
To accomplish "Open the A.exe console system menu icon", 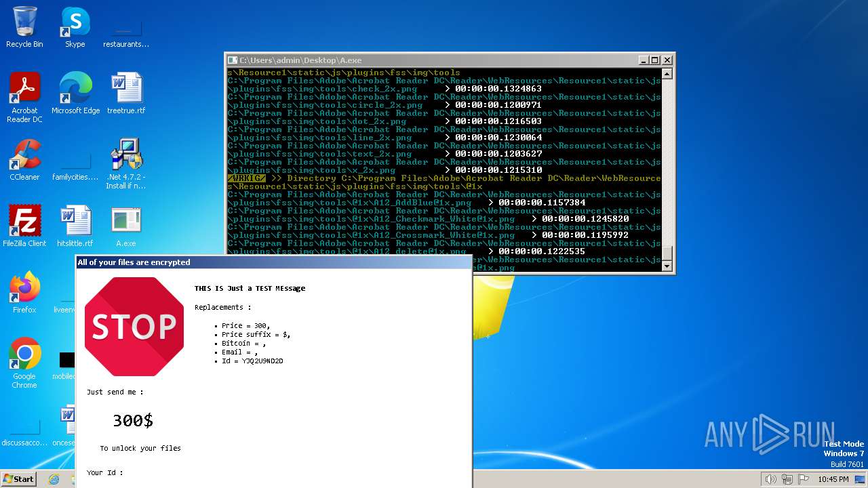I will (x=233, y=60).
